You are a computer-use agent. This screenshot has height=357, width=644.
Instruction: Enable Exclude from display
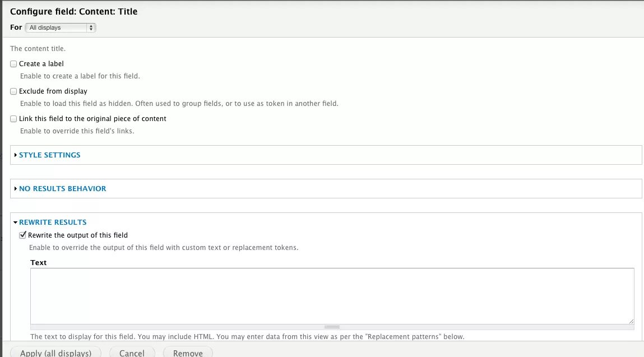click(x=13, y=91)
